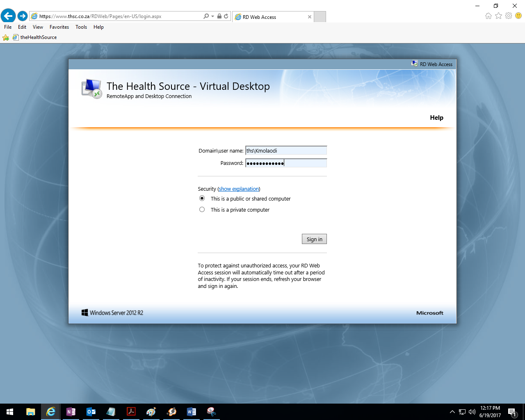Show hidden system tray icons
This screenshot has height=420, width=525.
point(452,412)
